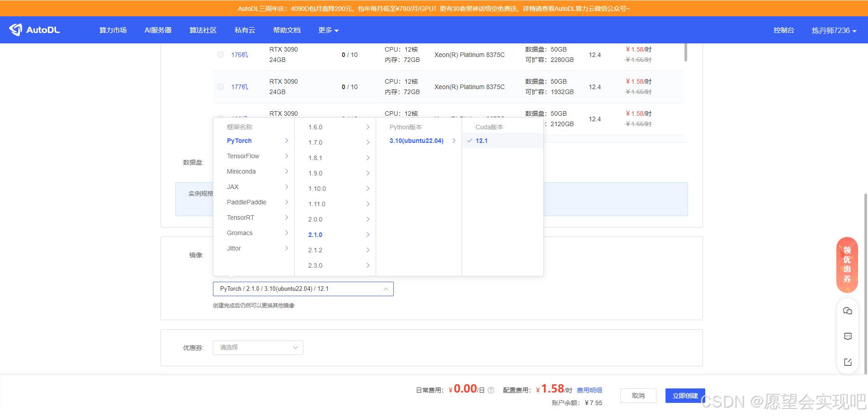This screenshot has width=868, height=416.
Task: Select Cuda version 12.1
Action: [x=502, y=141]
